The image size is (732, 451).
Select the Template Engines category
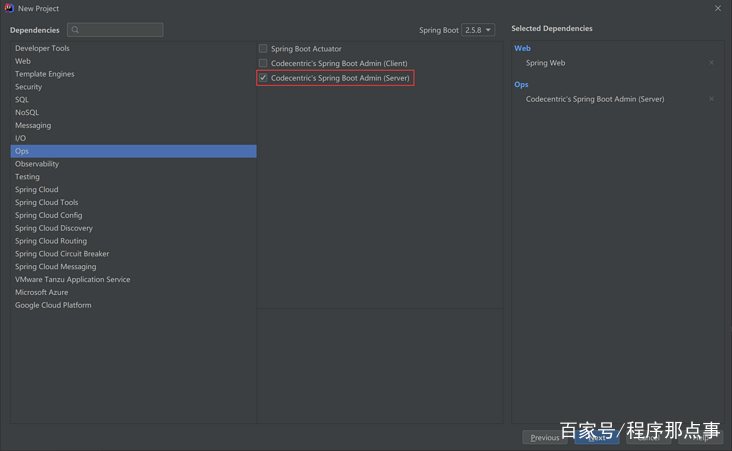(134, 74)
